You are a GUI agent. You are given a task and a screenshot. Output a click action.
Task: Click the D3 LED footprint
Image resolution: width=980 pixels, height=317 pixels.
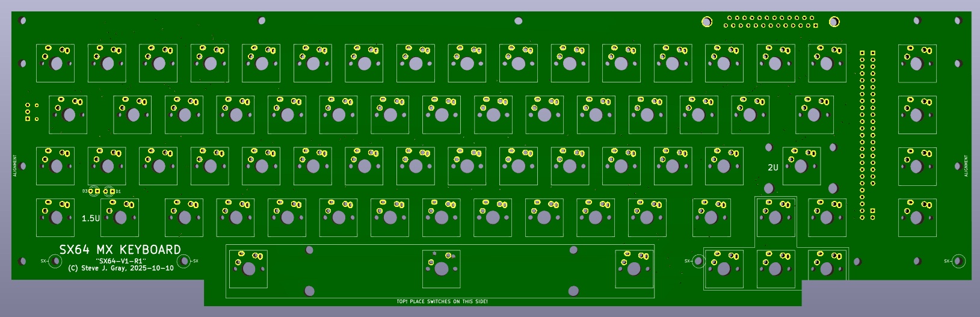(x=94, y=191)
